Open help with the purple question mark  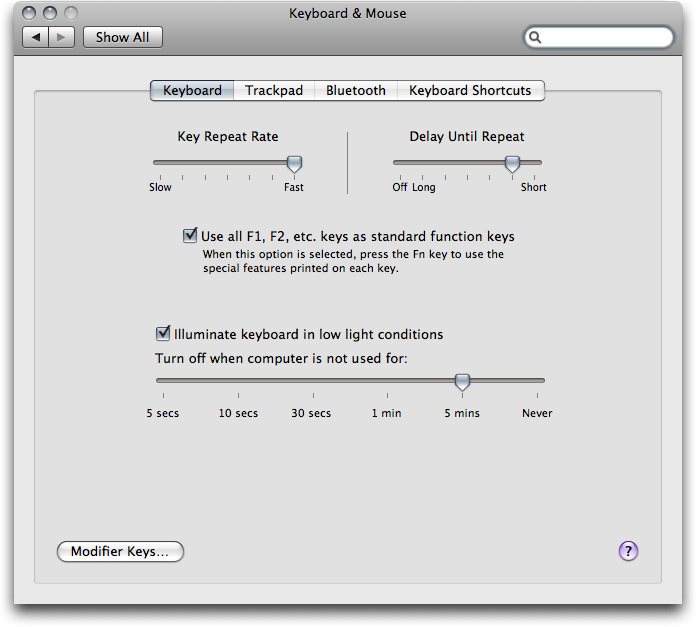[628, 551]
